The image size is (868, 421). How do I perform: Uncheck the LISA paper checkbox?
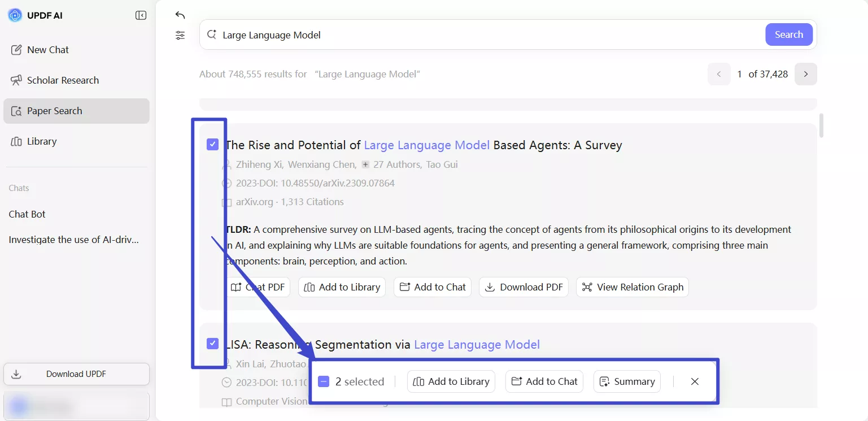click(x=212, y=344)
